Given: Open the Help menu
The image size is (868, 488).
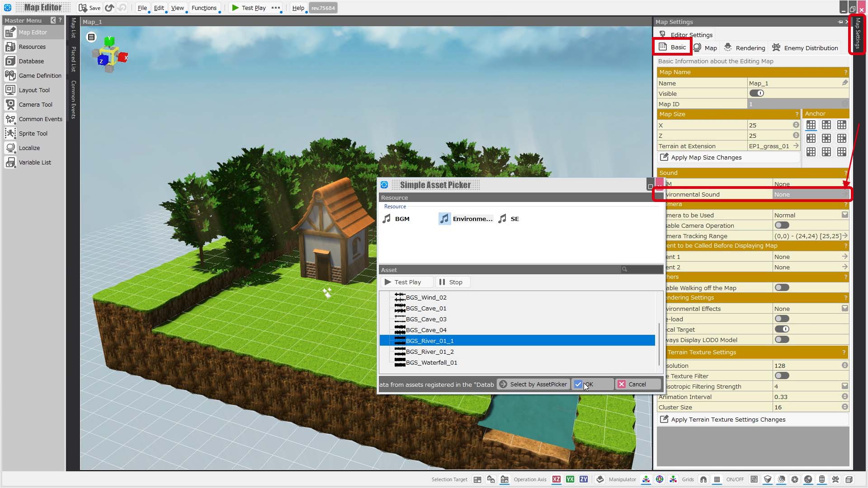Looking at the screenshot, I should click(298, 8).
